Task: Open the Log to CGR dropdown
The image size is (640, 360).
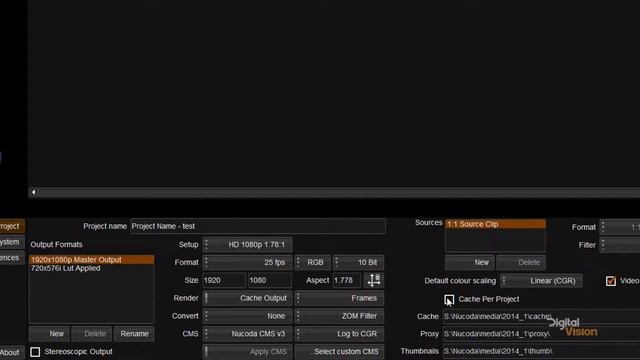Action: [x=339, y=334]
